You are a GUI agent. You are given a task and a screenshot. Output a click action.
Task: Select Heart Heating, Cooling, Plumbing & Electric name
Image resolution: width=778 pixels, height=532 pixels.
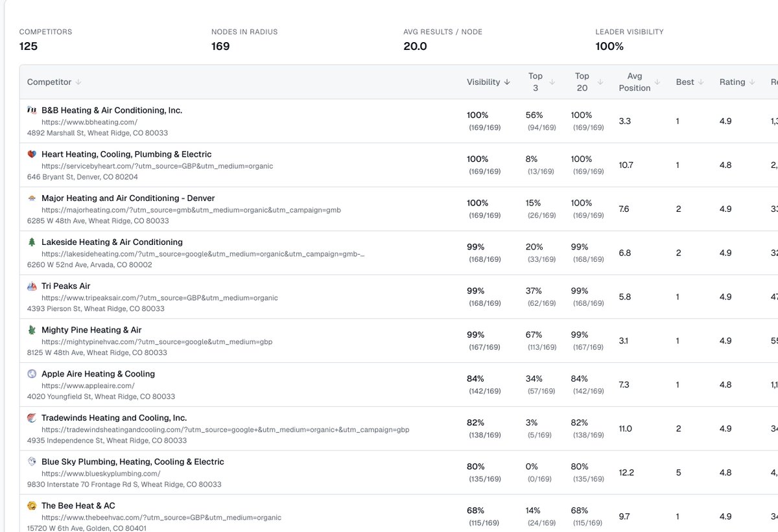click(126, 154)
